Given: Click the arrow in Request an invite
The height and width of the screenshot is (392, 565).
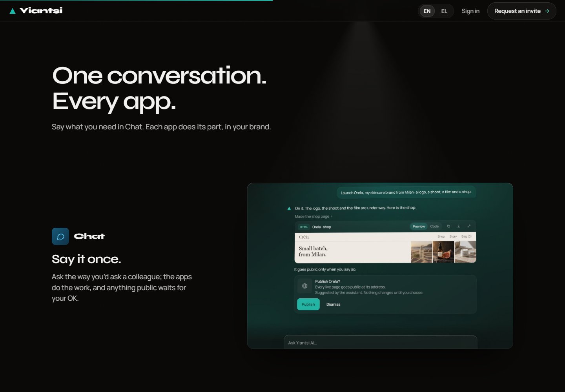Looking at the screenshot, I should 547,11.
